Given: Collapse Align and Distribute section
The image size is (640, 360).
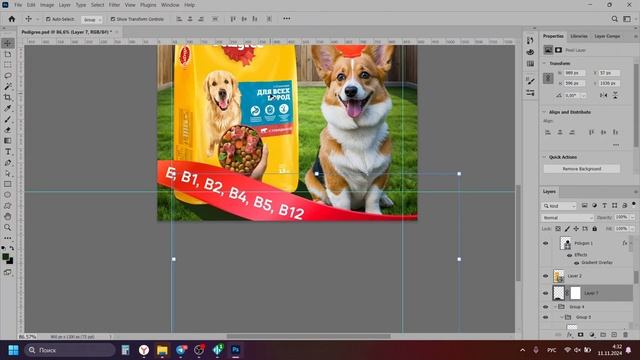Looking at the screenshot, I should (x=544, y=112).
